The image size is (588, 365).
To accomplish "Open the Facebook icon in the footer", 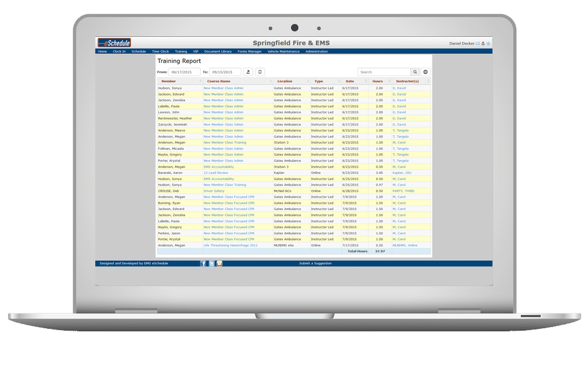I will click(x=203, y=264).
